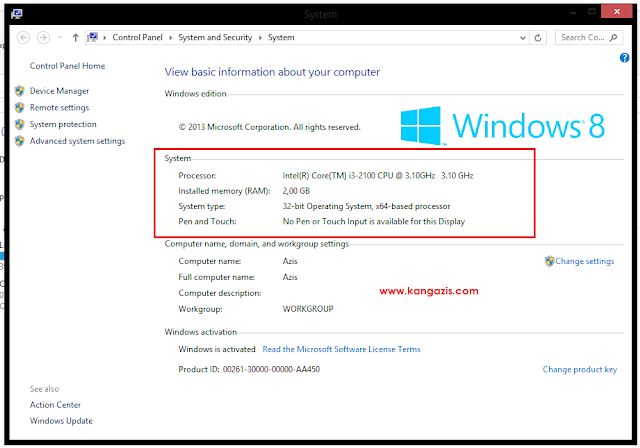Viewport: 640px width, 448px height.
Task: Open Remote settings link
Action: 59,108
